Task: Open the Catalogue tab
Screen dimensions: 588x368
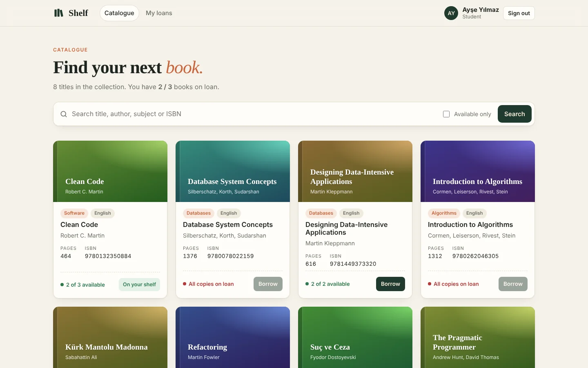Action: pos(119,13)
